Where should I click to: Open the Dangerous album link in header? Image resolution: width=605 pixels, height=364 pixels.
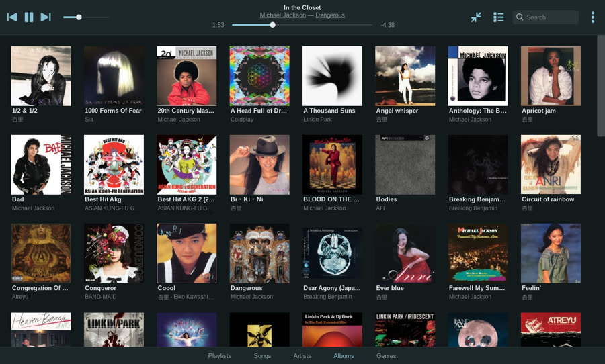click(330, 15)
